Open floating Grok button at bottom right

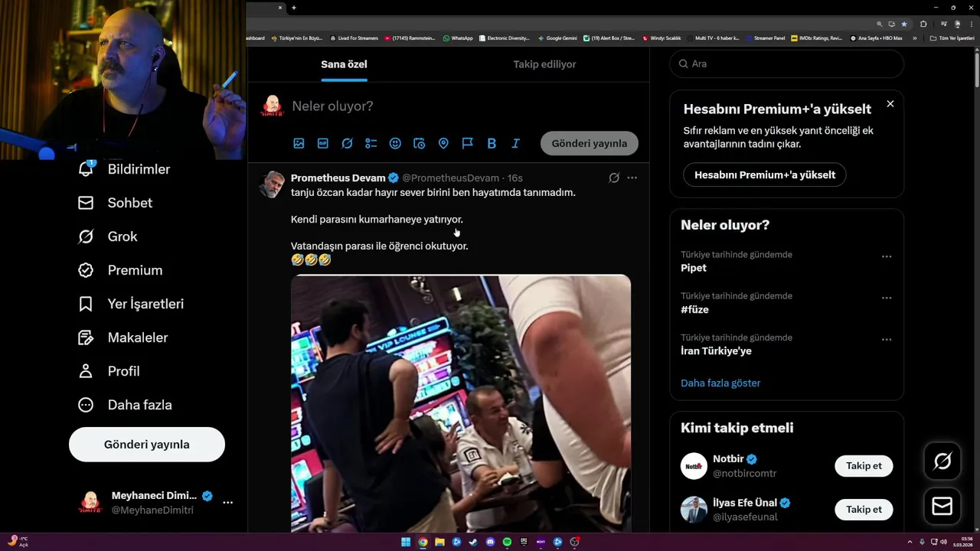click(x=942, y=461)
